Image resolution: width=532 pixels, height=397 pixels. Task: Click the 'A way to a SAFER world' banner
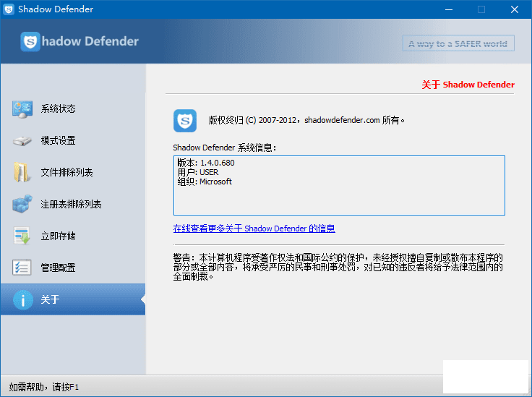pyautogui.click(x=458, y=43)
